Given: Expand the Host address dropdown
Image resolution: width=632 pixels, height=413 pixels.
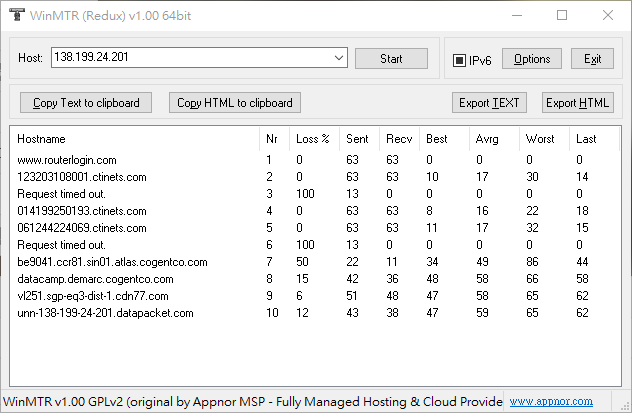Looking at the screenshot, I should 339,59.
